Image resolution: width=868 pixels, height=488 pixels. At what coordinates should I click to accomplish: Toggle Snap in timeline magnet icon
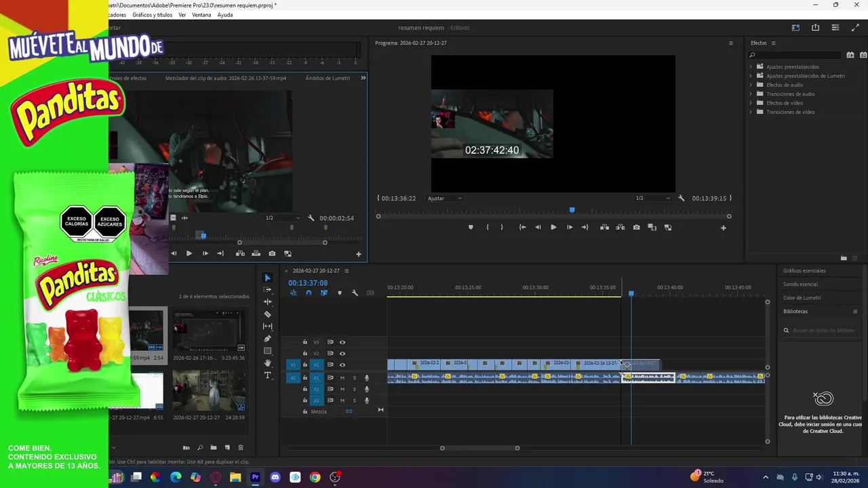pyautogui.click(x=309, y=293)
